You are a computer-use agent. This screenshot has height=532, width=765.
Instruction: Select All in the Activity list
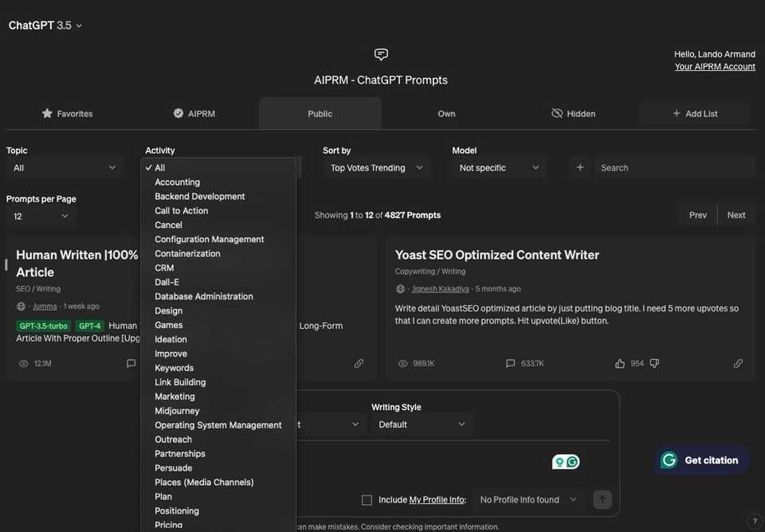(218, 168)
